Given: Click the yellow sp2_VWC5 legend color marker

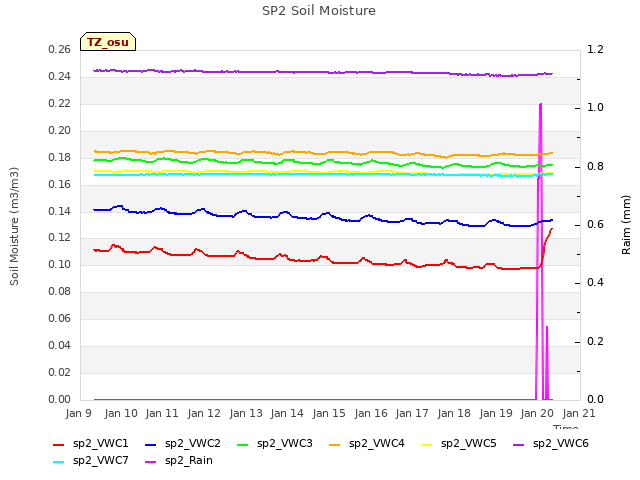Looking at the screenshot, I should pos(427,445).
